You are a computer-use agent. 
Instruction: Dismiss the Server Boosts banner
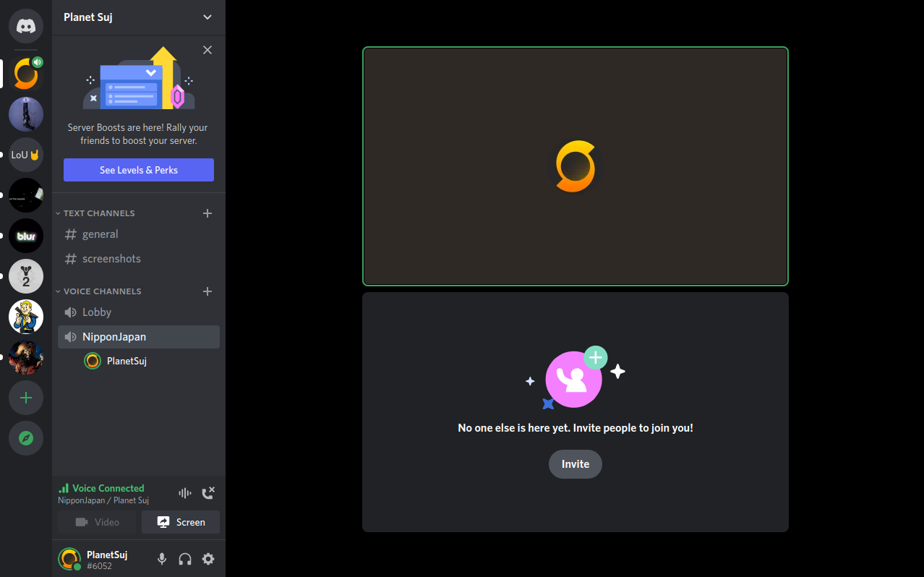[x=208, y=50]
